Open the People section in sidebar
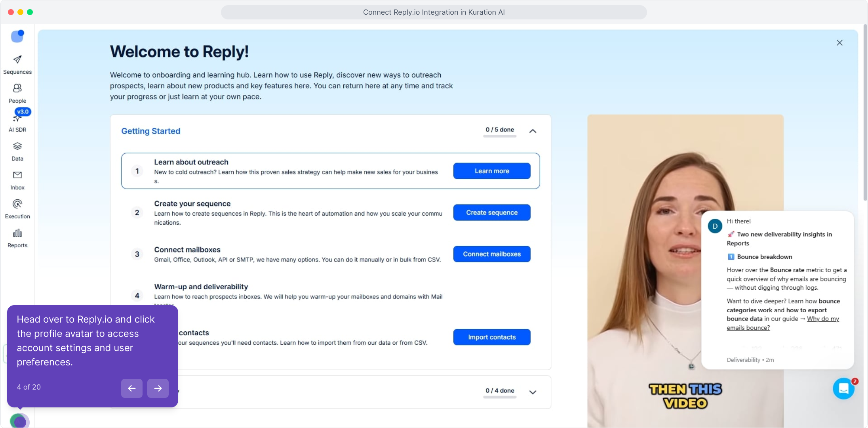 tap(17, 94)
